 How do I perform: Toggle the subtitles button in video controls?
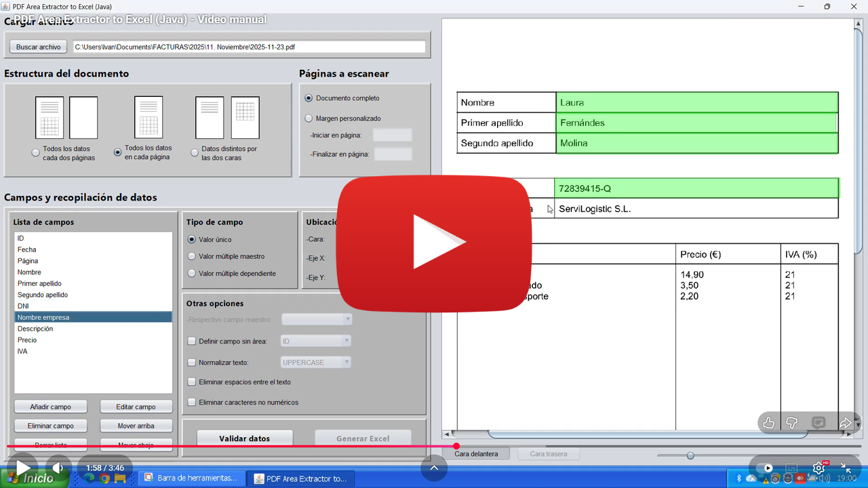pyautogui.click(x=791, y=468)
